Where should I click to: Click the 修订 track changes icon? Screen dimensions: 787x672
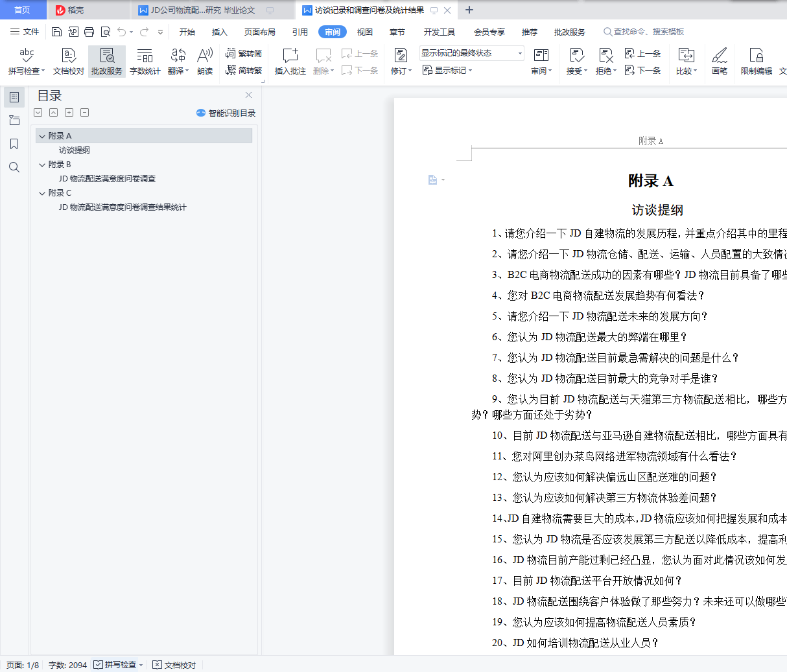(x=401, y=56)
